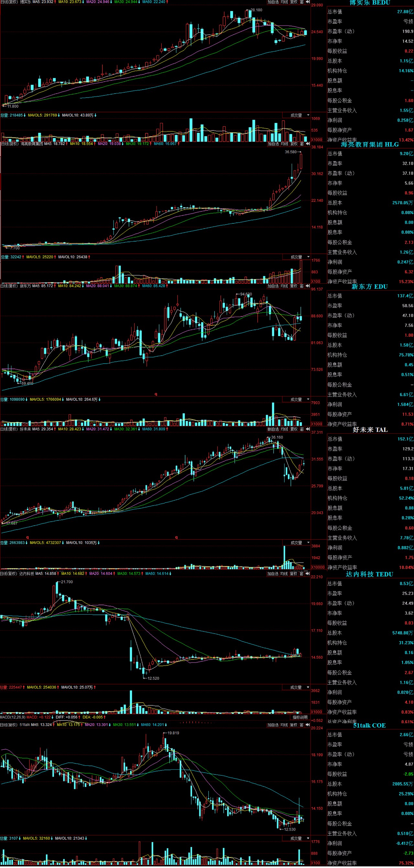Image resolution: width=414 pixels, height=868 pixels.
Task: Toggle 均线 moving averages on 达内科技 chart
Action: coord(284,574)
